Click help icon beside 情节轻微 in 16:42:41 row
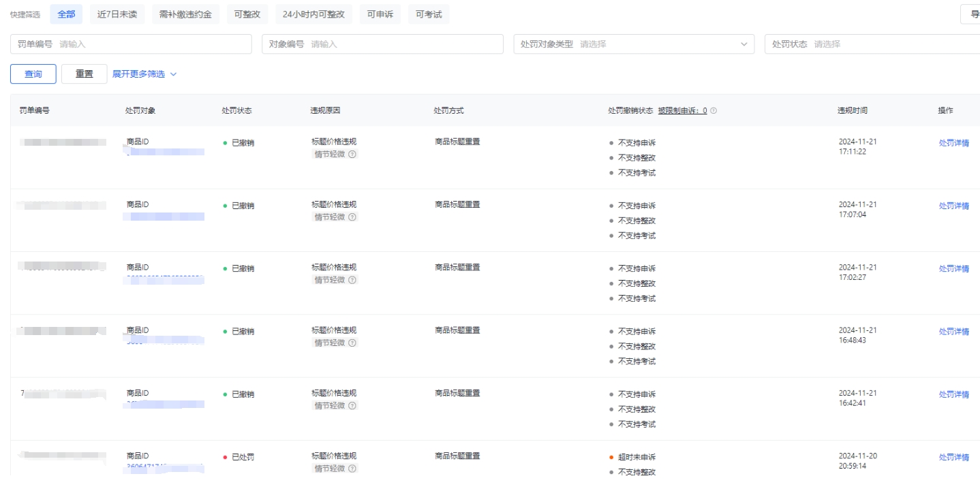Screen dimensions: 980x489 [x=352, y=405]
